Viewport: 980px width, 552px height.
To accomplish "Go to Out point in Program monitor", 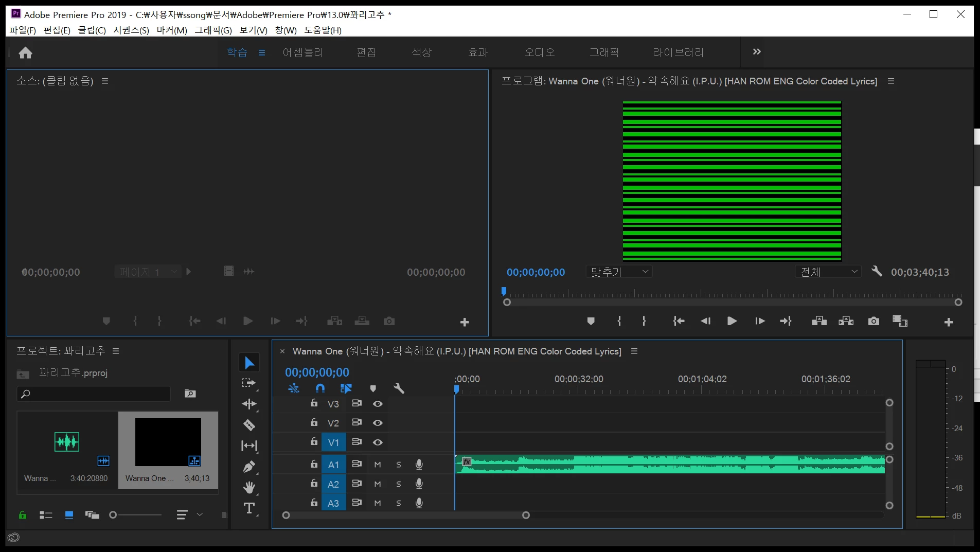I will (x=786, y=322).
